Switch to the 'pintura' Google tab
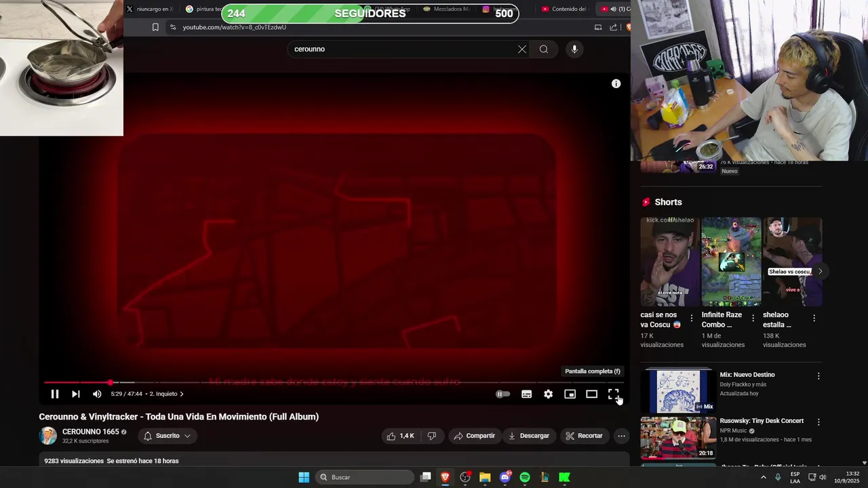Image resolution: width=868 pixels, height=488 pixels. pyautogui.click(x=203, y=9)
